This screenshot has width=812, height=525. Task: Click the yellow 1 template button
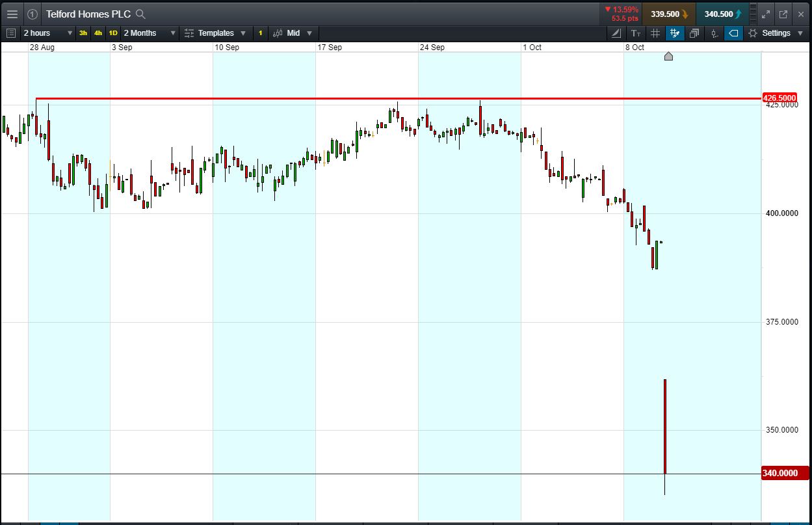coord(260,33)
